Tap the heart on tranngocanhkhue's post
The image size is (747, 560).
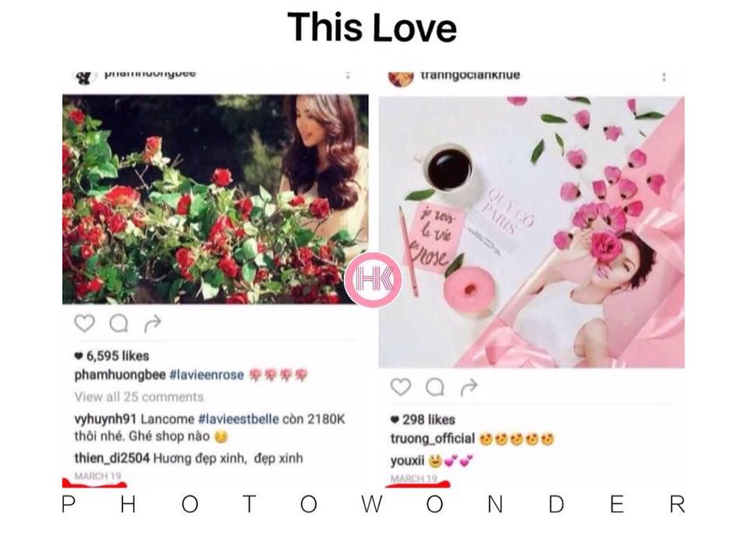tap(401, 387)
